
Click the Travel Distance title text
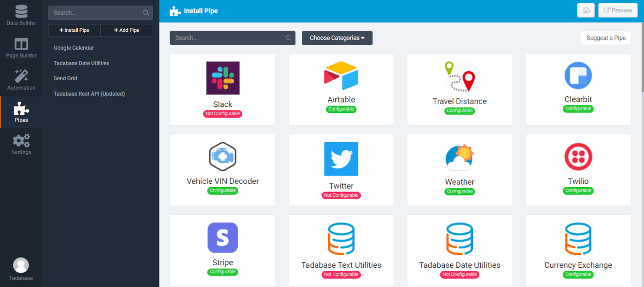[460, 101]
